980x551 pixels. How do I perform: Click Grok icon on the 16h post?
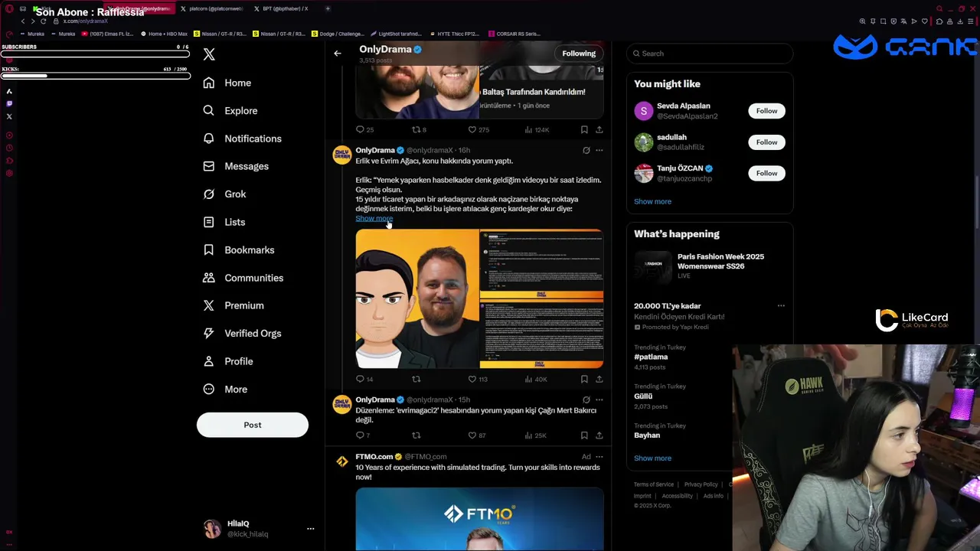[x=586, y=151]
